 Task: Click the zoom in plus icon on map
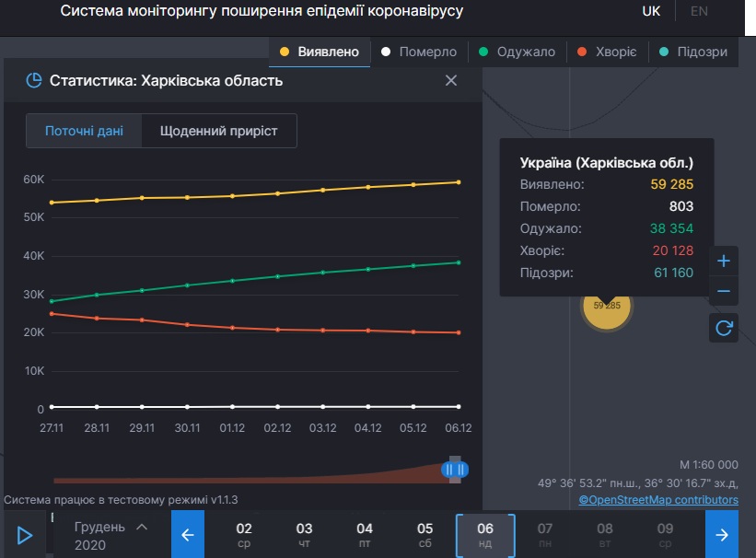click(x=724, y=261)
